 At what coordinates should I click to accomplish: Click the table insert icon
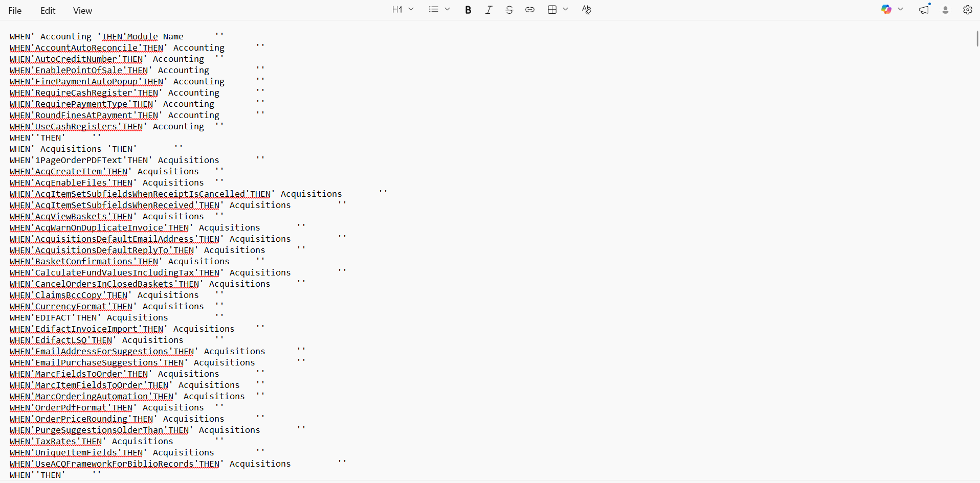(x=552, y=10)
